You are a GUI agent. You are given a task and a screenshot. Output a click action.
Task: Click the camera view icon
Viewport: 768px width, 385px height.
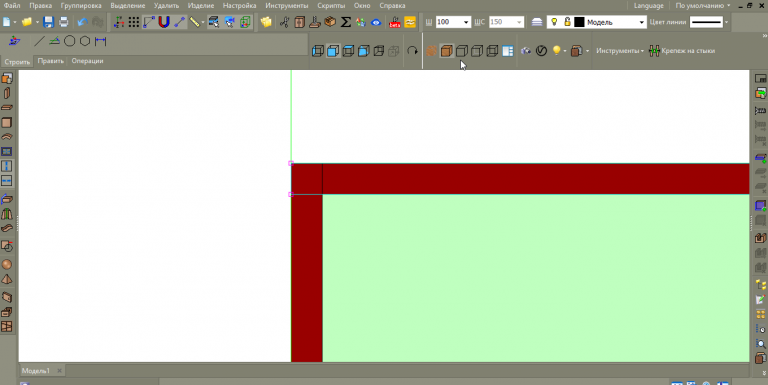coord(526,51)
